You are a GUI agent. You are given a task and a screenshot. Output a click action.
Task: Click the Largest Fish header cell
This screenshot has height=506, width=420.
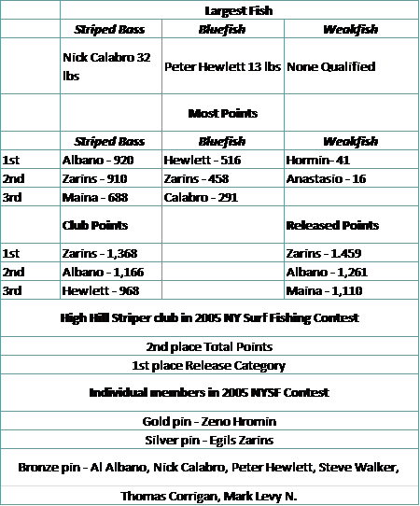pyautogui.click(x=239, y=10)
